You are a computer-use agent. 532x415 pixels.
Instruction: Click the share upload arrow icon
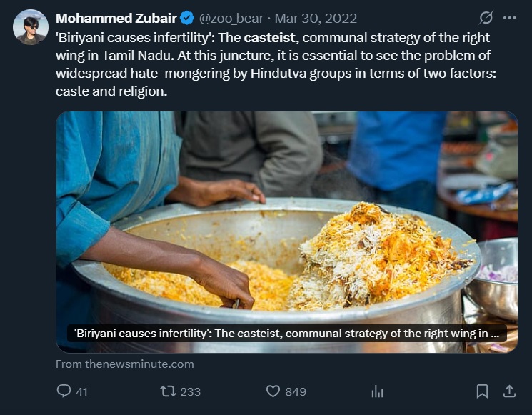[509, 391]
